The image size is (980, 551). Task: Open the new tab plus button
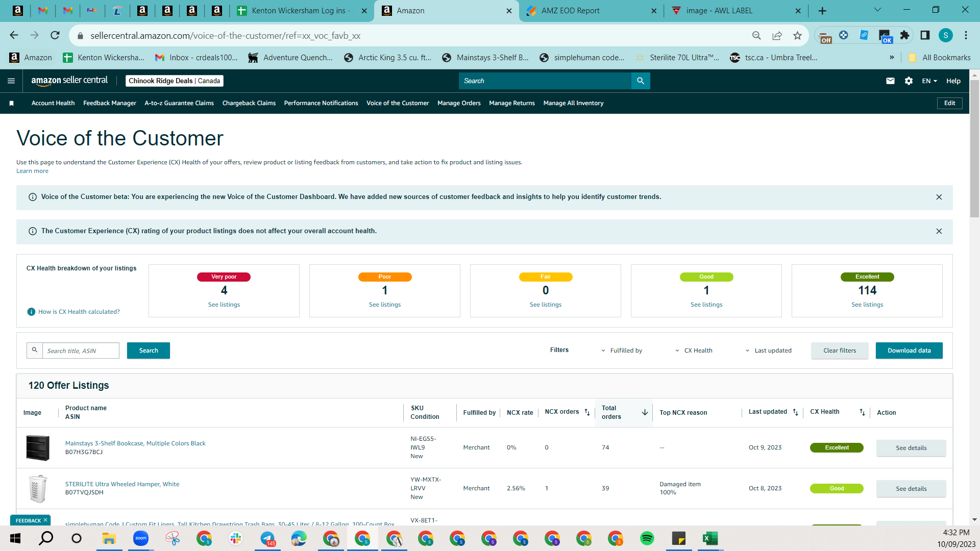(x=822, y=11)
